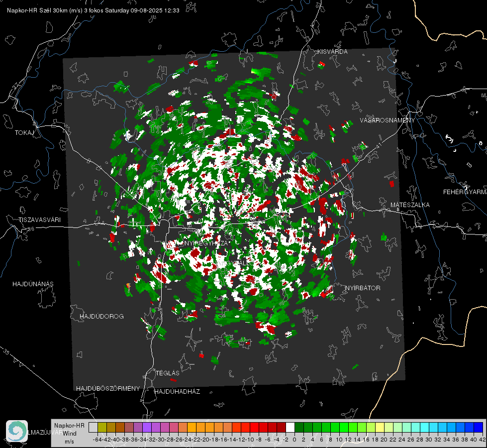
Task: Click road number 41 near Vásárosnamény
Action: [x=378, y=145]
